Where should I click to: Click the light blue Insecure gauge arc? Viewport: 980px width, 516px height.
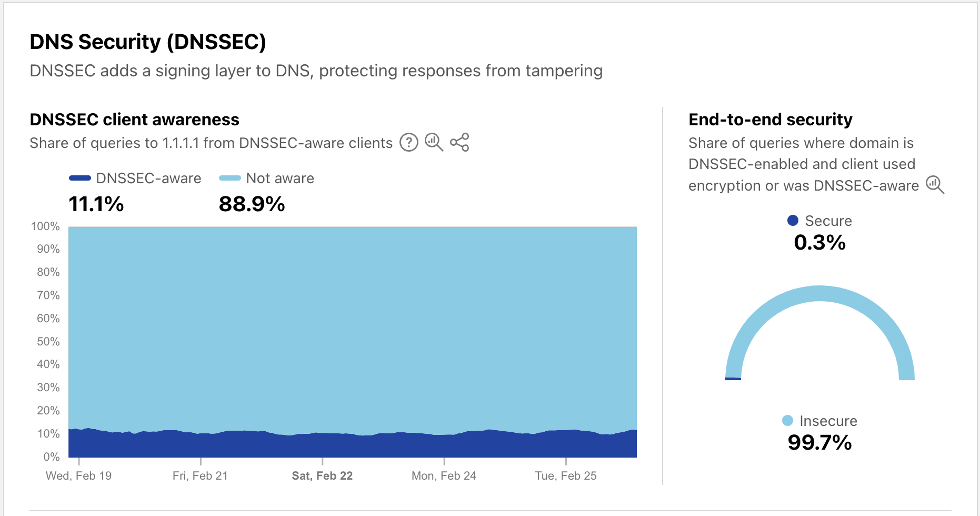click(820, 293)
